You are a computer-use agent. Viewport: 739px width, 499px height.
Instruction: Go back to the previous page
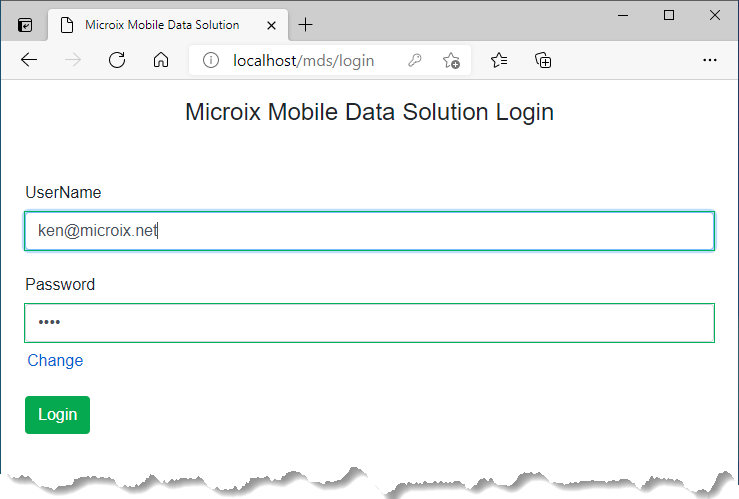coord(29,60)
